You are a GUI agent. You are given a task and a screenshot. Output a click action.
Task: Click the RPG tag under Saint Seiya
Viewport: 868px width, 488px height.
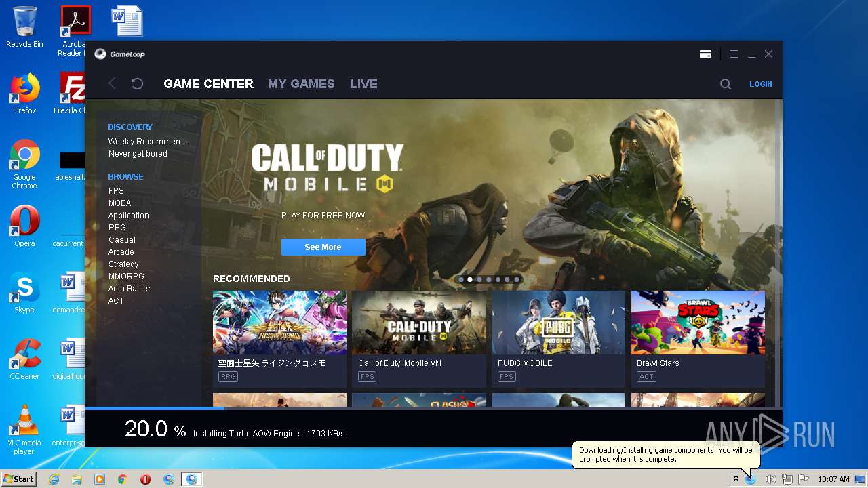tap(228, 377)
